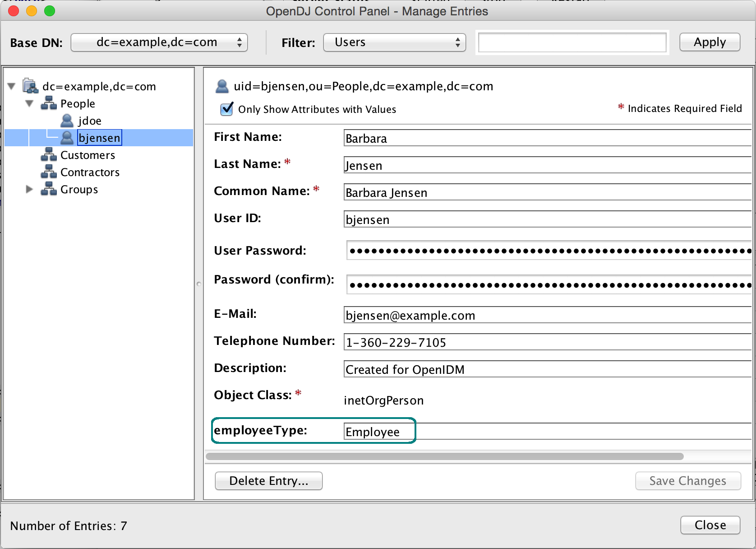Click the entry DN text uid=bjensen,ou=People
The height and width of the screenshot is (549, 756).
point(363,86)
